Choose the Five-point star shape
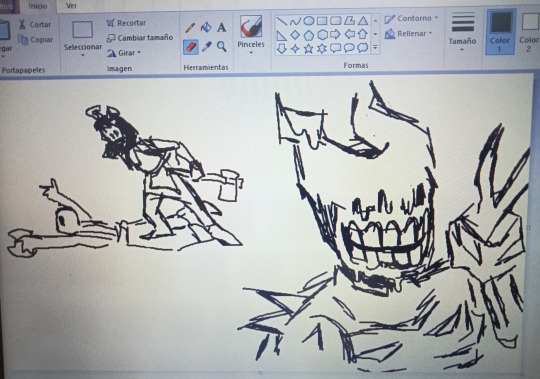Image resolution: width=540 pixels, height=379 pixels. [309, 49]
